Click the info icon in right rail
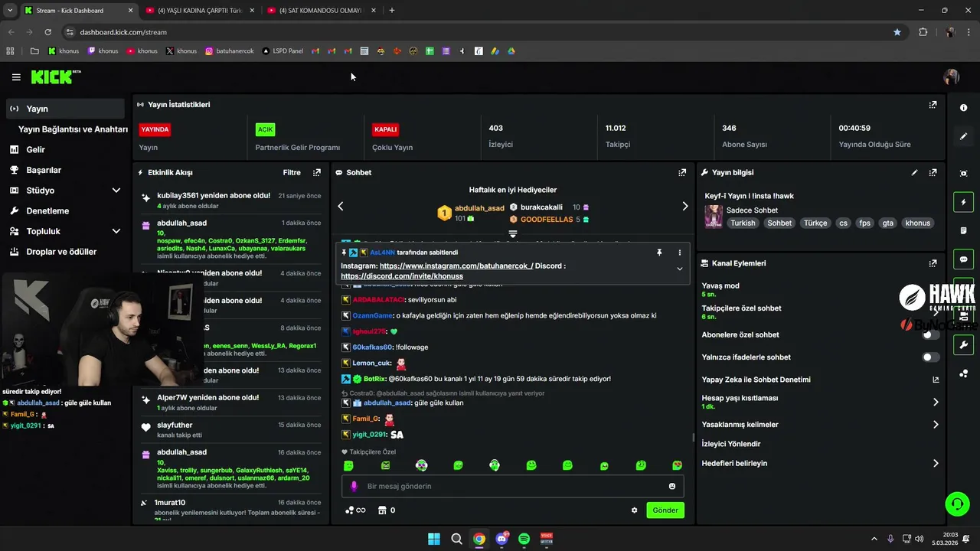The image size is (980, 551). 963,108
